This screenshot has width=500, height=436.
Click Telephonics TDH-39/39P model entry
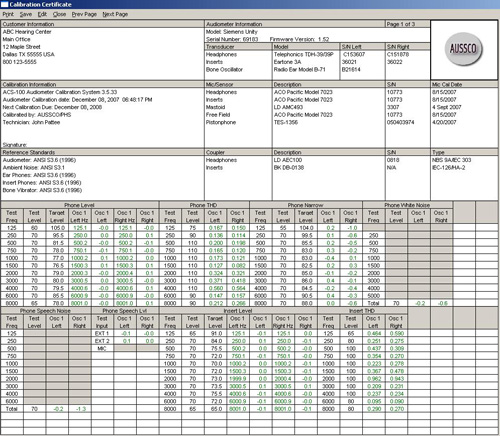[303, 54]
